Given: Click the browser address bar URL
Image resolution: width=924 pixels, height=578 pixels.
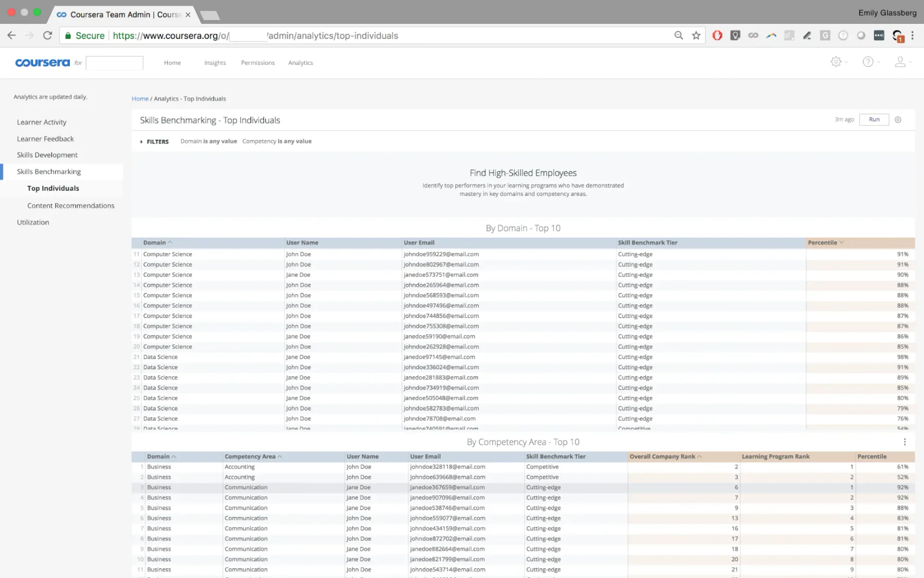Looking at the screenshot, I should [255, 35].
